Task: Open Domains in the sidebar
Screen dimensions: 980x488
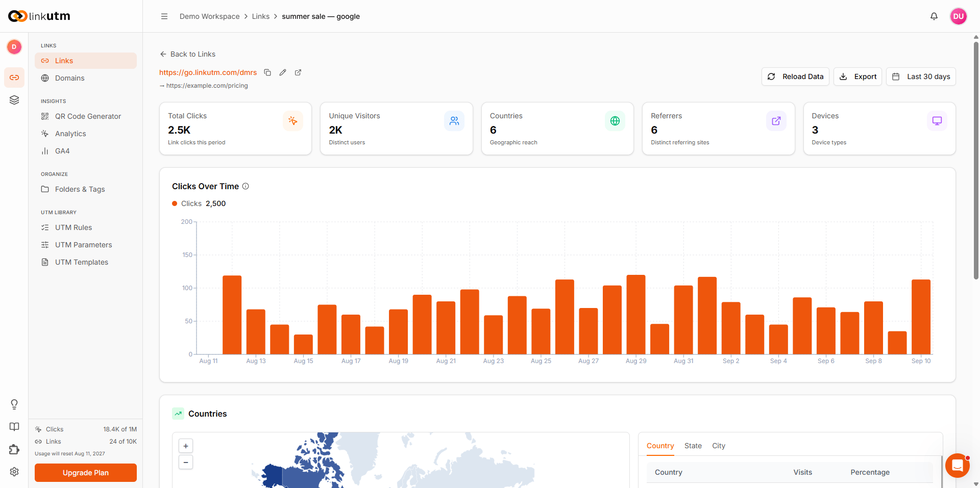Action: (x=86, y=78)
